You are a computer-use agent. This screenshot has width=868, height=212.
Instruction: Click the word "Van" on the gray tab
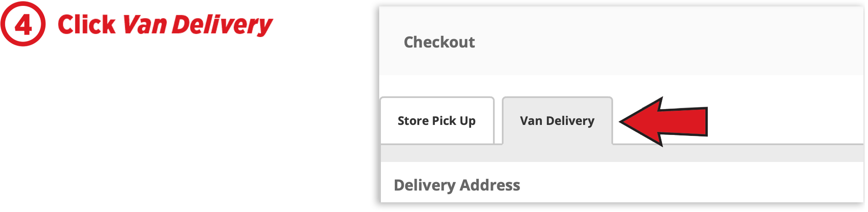(531, 121)
